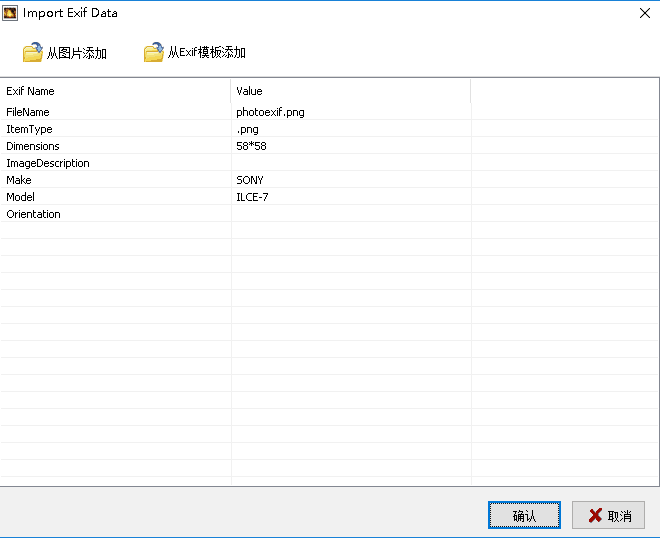The height and width of the screenshot is (538, 660).
Task: Click the folder icon beside 从图片添加
Action: 33,53
